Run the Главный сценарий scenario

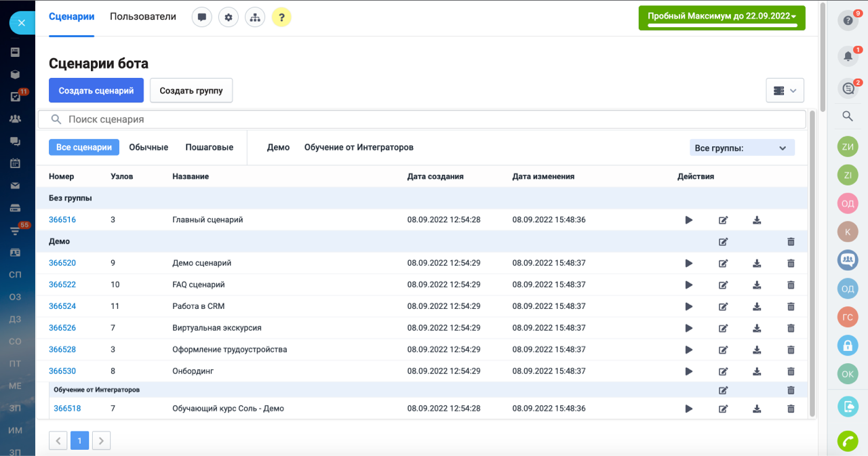(689, 220)
